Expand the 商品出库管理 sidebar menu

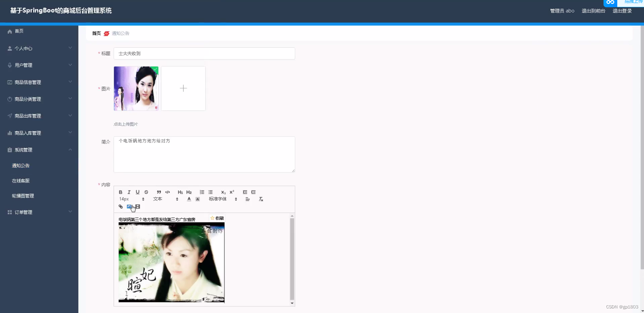point(39,116)
